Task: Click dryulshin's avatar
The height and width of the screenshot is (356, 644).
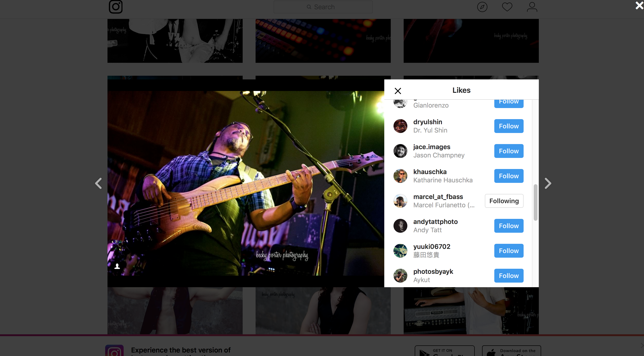Action: click(400, 126)
